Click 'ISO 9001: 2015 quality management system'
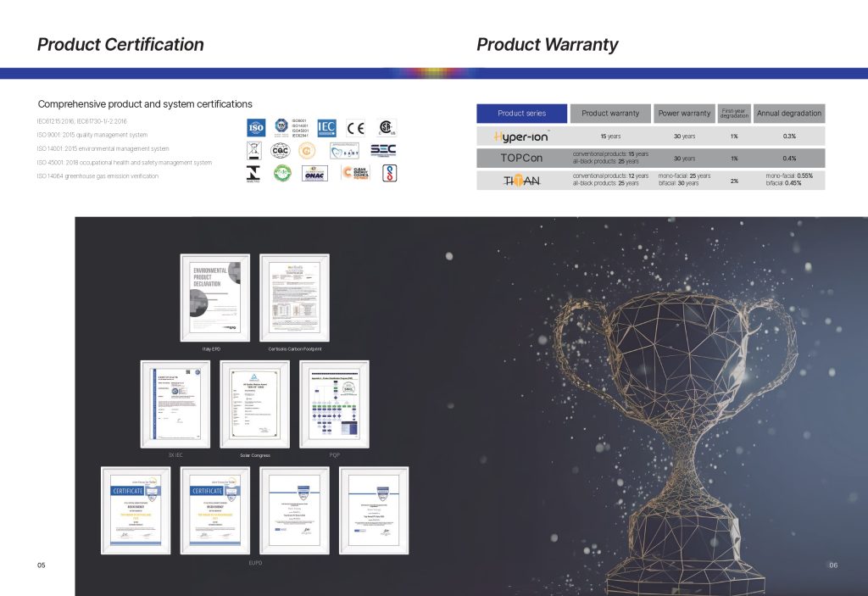 pyautogui.click(x=92, y=135)
